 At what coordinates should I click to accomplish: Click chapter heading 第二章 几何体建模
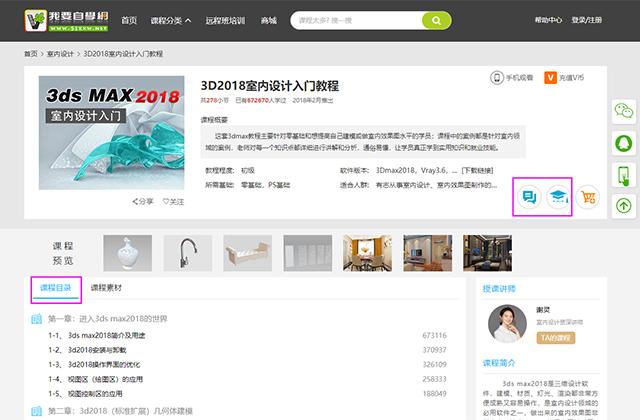pyautogui.click(x=120, y=411)
